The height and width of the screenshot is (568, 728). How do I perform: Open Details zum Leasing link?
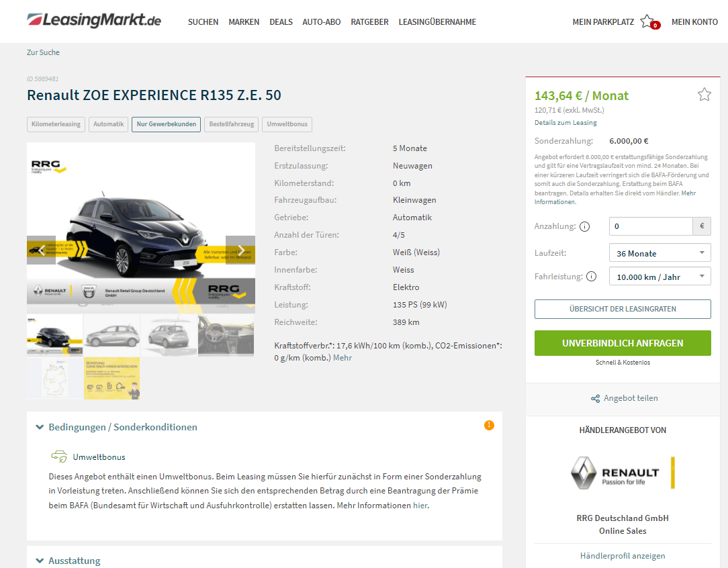(x=565, y=122)
